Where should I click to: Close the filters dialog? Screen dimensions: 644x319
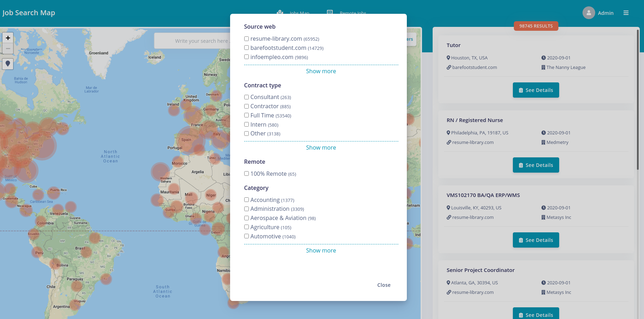(384, 285)
